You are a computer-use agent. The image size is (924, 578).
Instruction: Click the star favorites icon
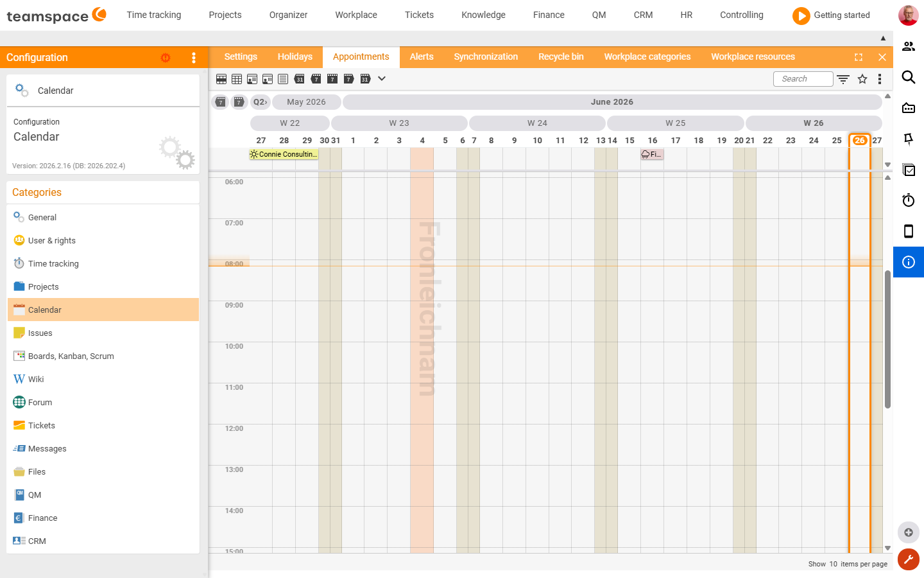862,79
